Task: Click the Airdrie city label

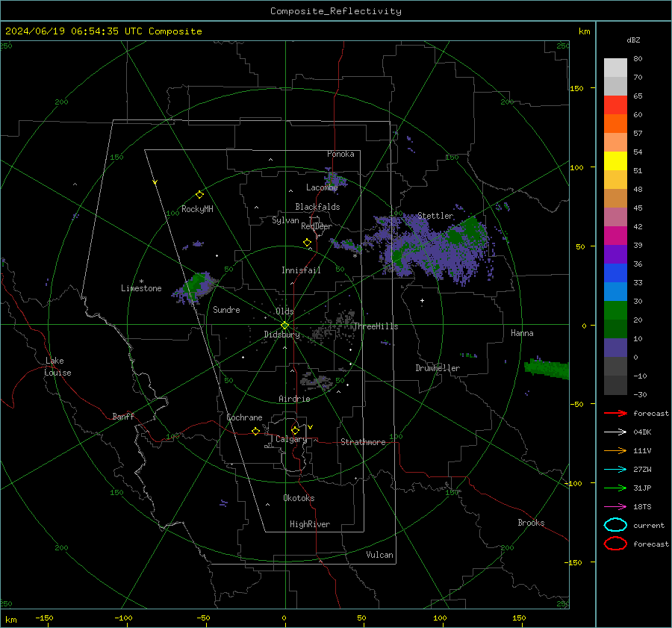Action: pyautogui.click(x=294, y=399)
